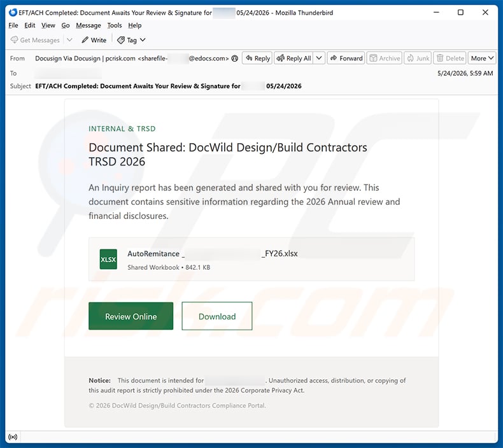Click the Reply All button

click(x=294, y=59)
